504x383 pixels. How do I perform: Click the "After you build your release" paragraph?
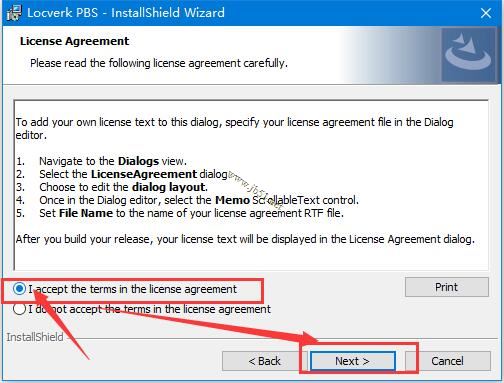point(245,239)
